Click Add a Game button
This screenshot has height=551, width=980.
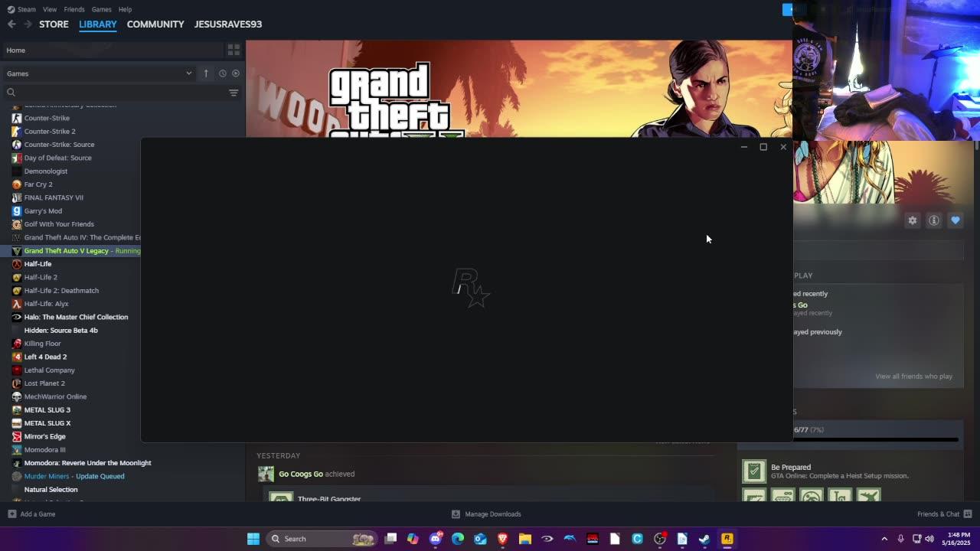tap(31, 514)
